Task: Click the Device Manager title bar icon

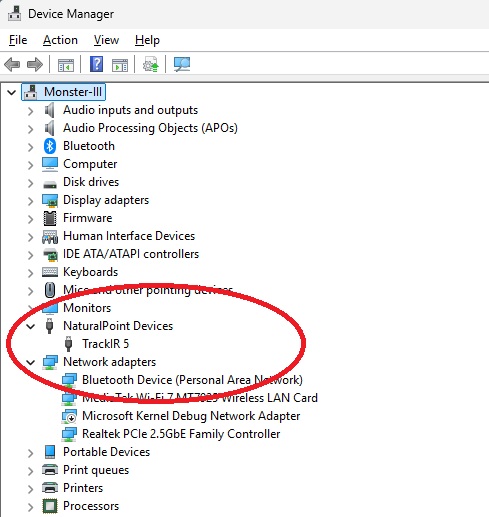Action: pos(14,14)
